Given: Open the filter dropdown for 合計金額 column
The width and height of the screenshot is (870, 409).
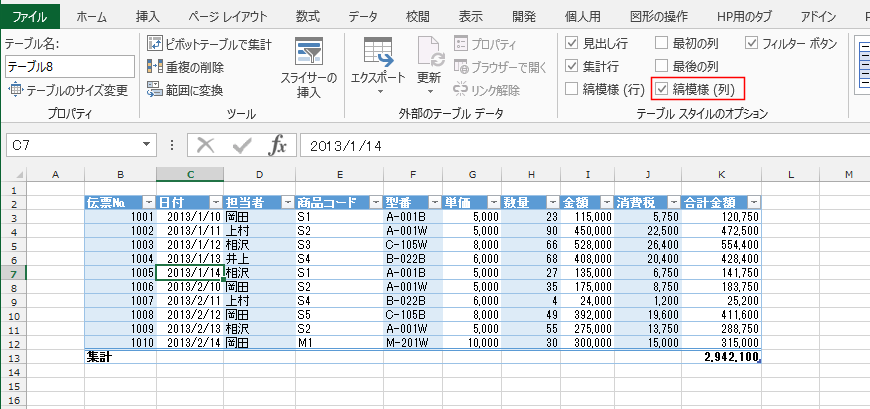Looking at the screenshot, I should [x=754, y=202].
